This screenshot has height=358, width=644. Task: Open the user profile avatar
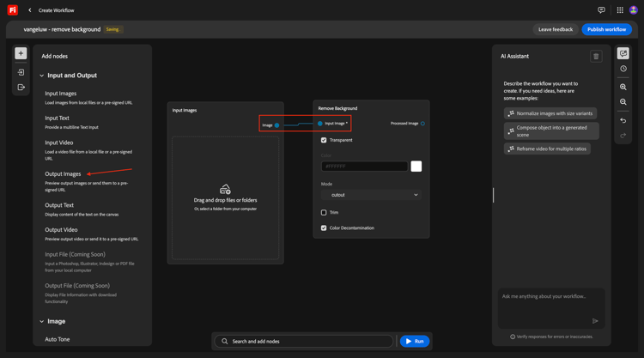[634, 10]
